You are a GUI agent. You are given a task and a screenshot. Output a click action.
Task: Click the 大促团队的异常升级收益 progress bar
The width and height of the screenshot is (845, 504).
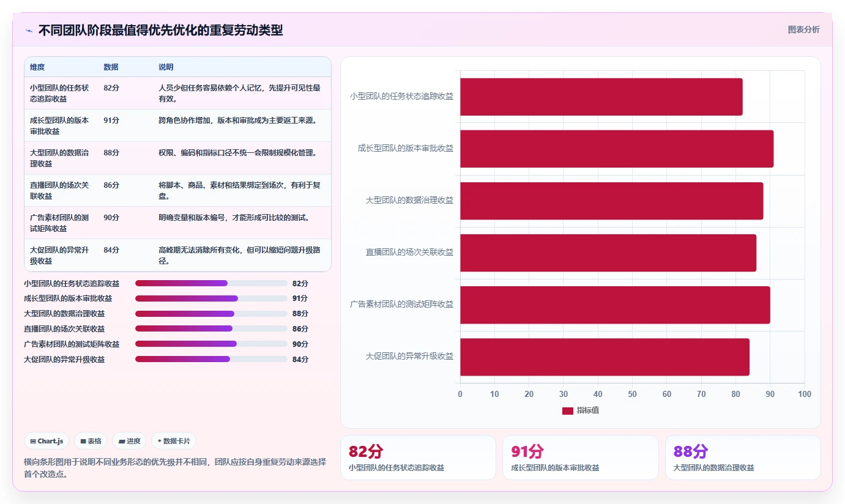[x=211, y=359]
